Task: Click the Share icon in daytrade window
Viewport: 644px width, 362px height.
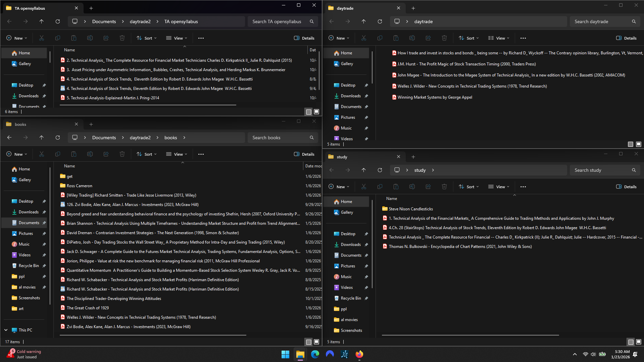Action: tap(428, 38)
